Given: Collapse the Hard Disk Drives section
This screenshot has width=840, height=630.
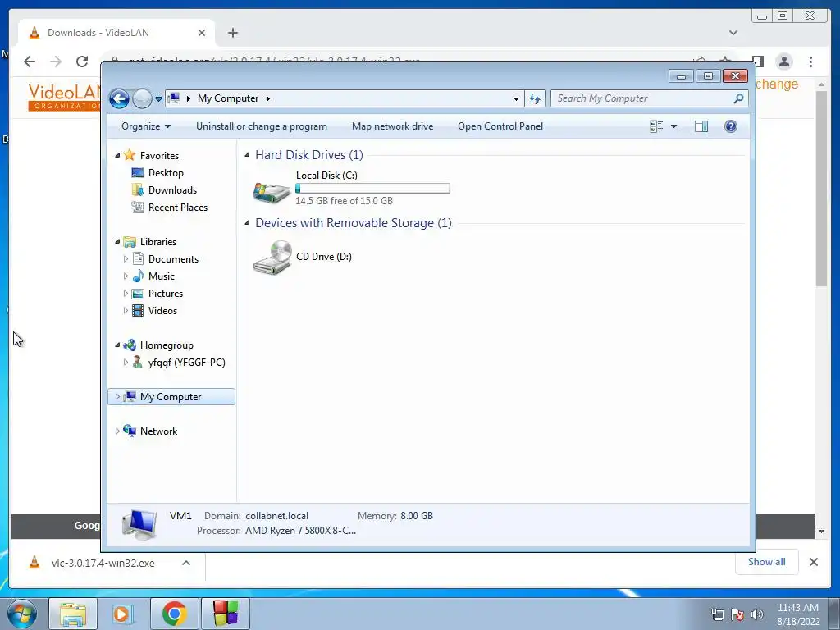Looking at the screenshot, I should (247, 155).
